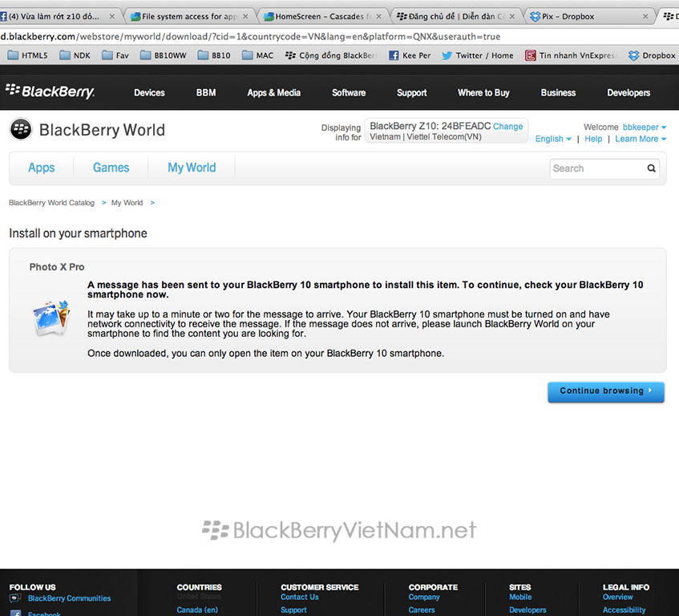Screen dimensions: 679x616
Task: Close the File system access tab
Action: (245, 17)
